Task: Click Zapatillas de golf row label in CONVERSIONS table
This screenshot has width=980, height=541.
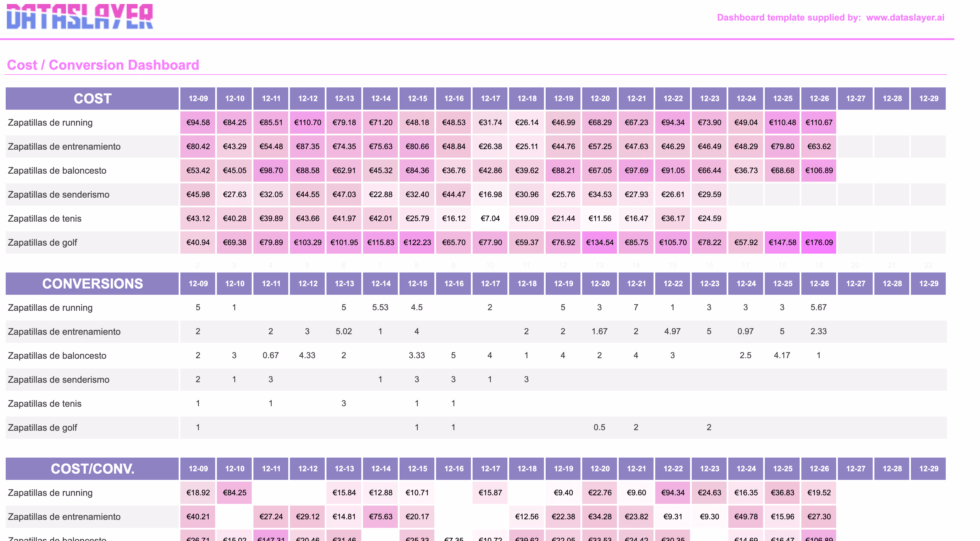Action: coord(43,428)
